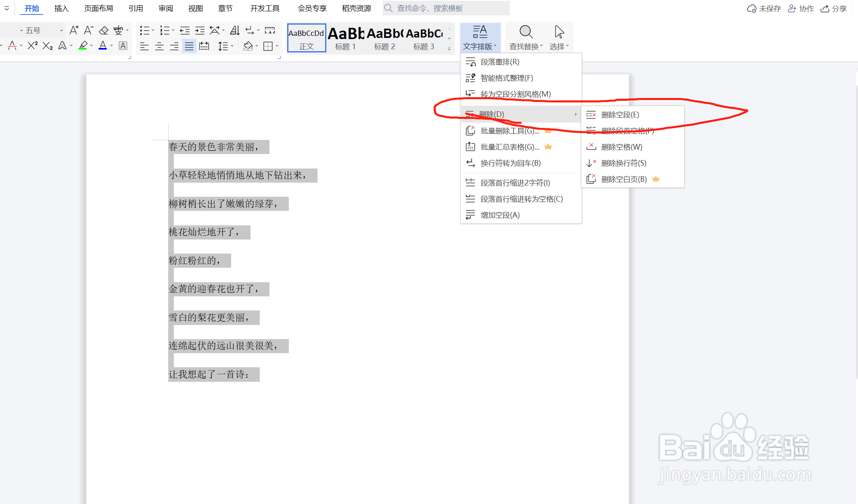The image size is (858, 504).
Task: Choose 智能格式整理(F)
Action: [521, 78]
